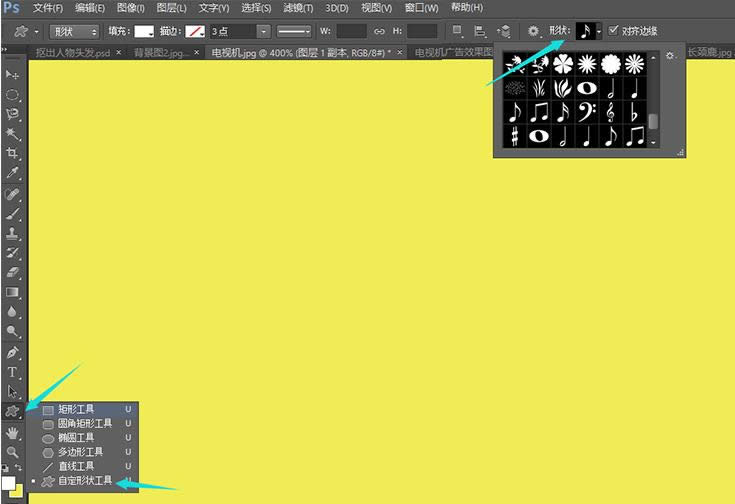
Task: Pick the bass clef shape
Action: coord(586,113)
